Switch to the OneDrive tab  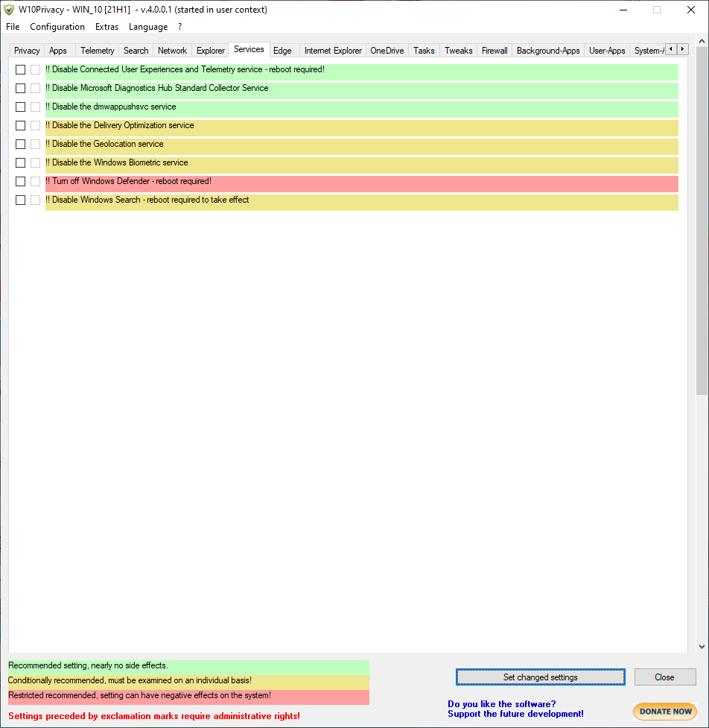tap(387, 50)
